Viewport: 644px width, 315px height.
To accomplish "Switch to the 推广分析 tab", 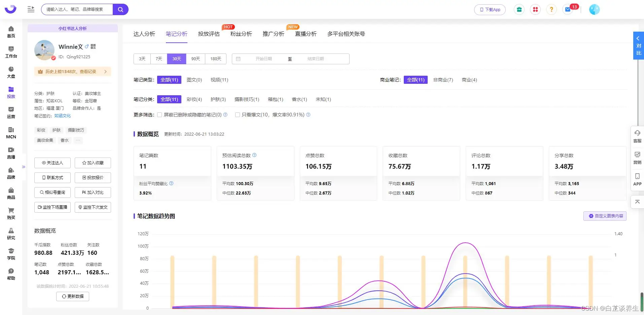I will coord(274,34).
